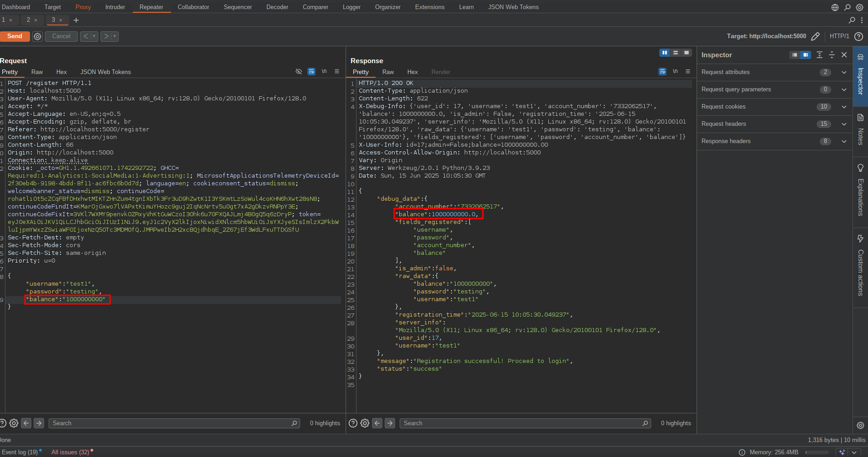
Task: Click the Response search input field
Action: 523,423
